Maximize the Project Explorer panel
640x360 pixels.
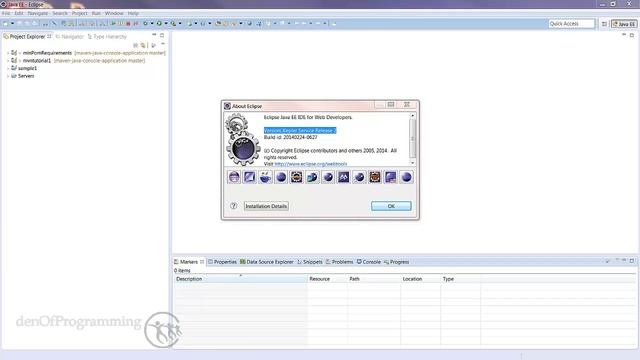point(162,35)
